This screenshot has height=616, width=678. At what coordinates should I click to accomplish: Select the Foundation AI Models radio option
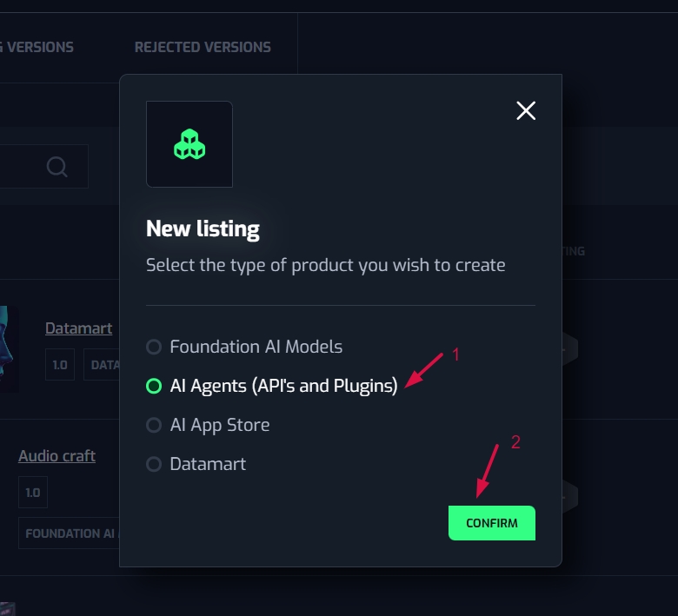(x=154, y=347)
